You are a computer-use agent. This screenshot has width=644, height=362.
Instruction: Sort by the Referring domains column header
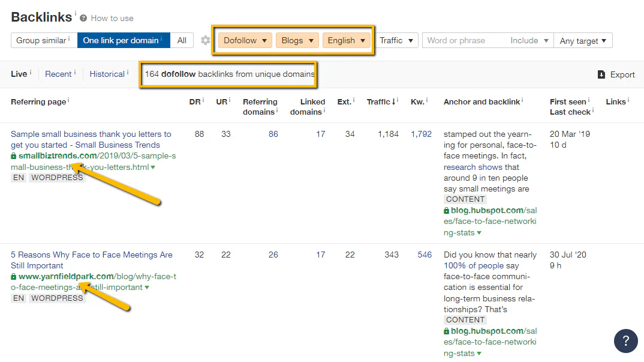(x=260, y=106)
